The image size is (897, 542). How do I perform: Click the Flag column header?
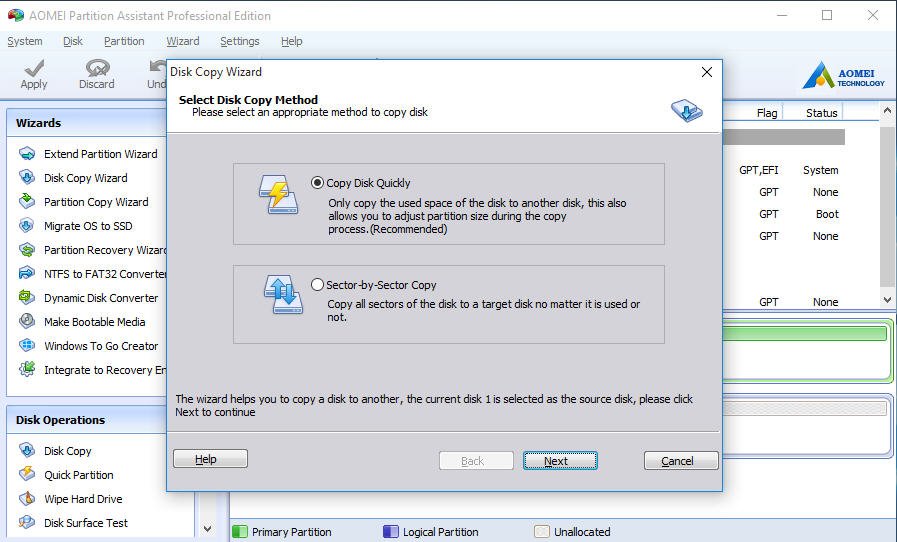pyautogui.click(x=767, y=113)
